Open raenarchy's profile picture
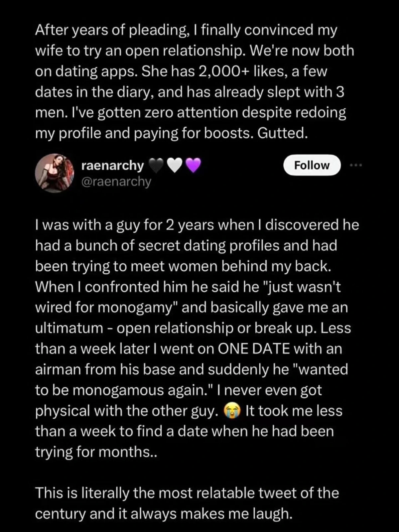 (x=54, y=173)
